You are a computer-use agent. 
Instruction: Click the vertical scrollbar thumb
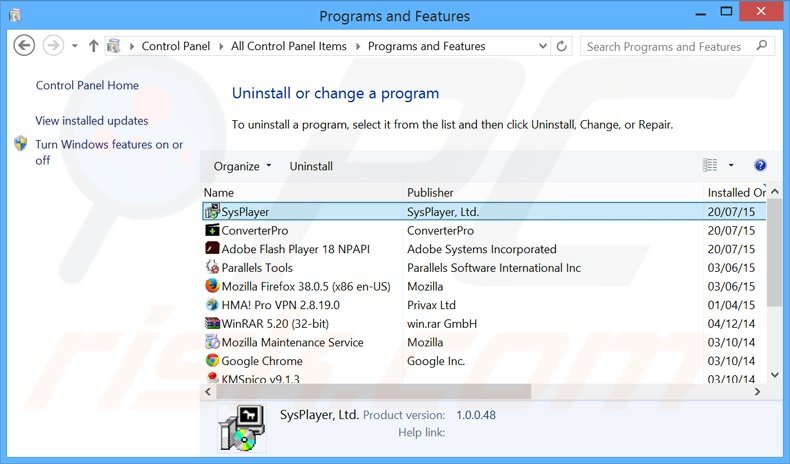tap(775, 252)
